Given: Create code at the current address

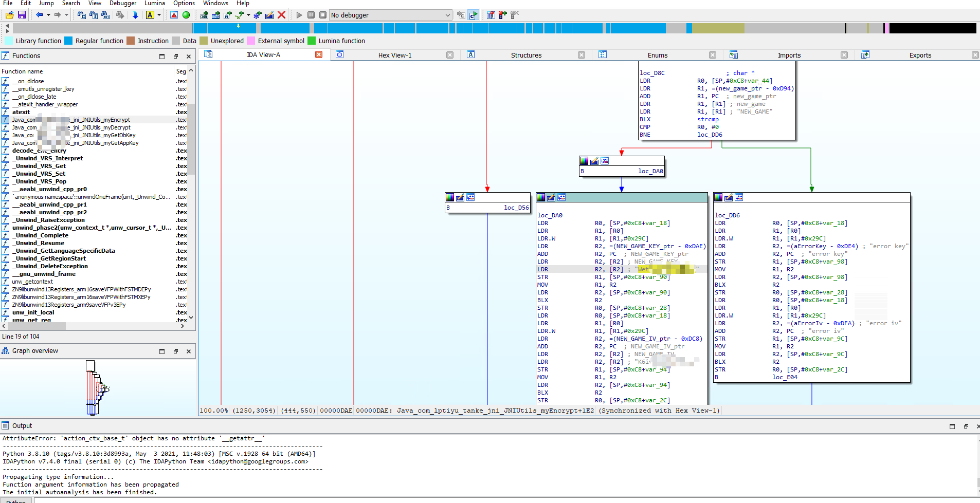Looking at the screenshot, I should tap(204, 15).
